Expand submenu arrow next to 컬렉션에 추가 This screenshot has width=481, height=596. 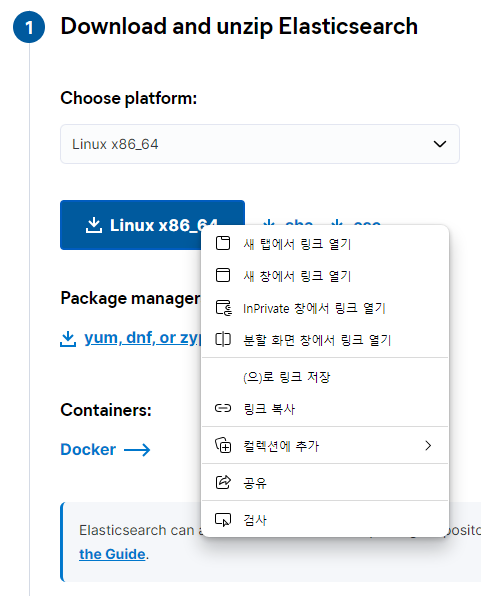428,445
